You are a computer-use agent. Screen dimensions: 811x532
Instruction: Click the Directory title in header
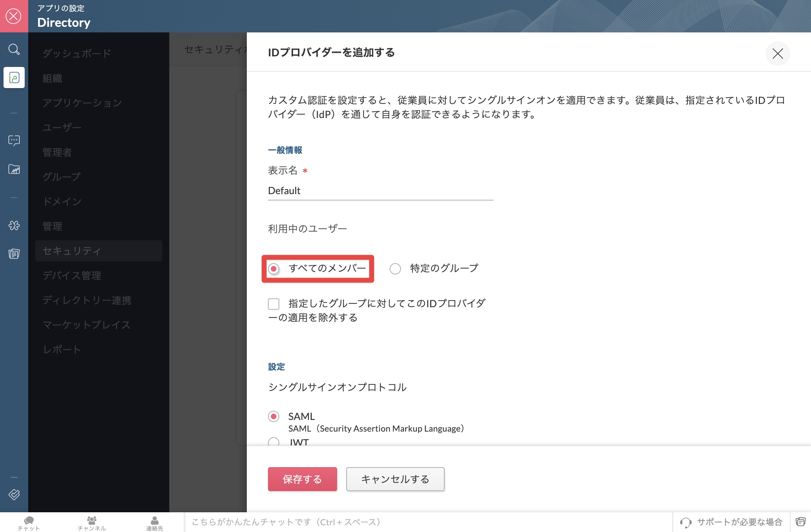[64, 23]
